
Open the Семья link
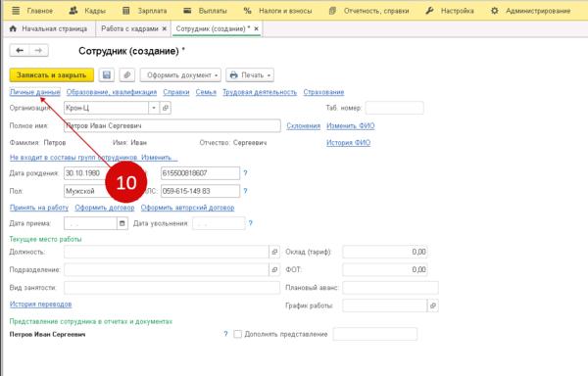pyautogui.click(x=206, y=92)
